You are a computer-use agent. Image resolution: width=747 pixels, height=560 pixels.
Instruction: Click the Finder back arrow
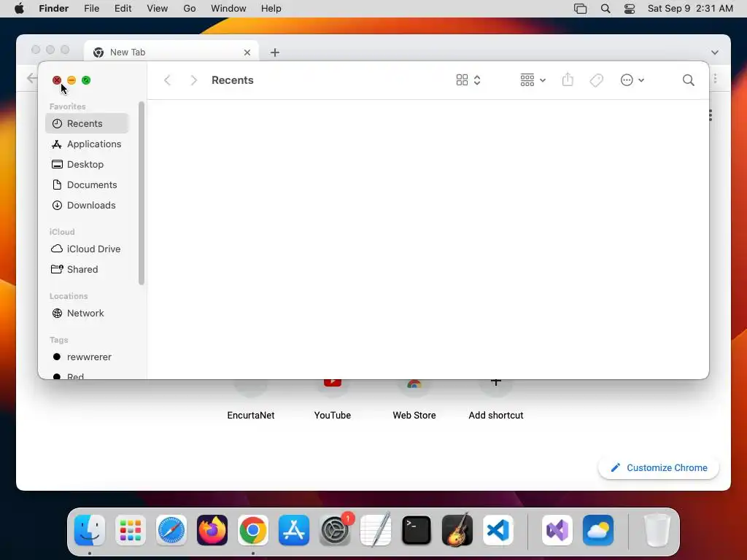(167, 80)
